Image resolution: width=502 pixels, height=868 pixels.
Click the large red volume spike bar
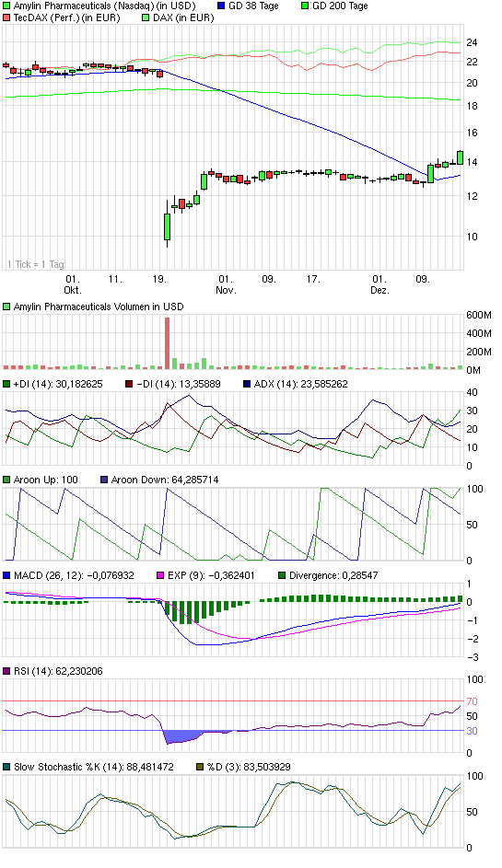tap(167, 343)
